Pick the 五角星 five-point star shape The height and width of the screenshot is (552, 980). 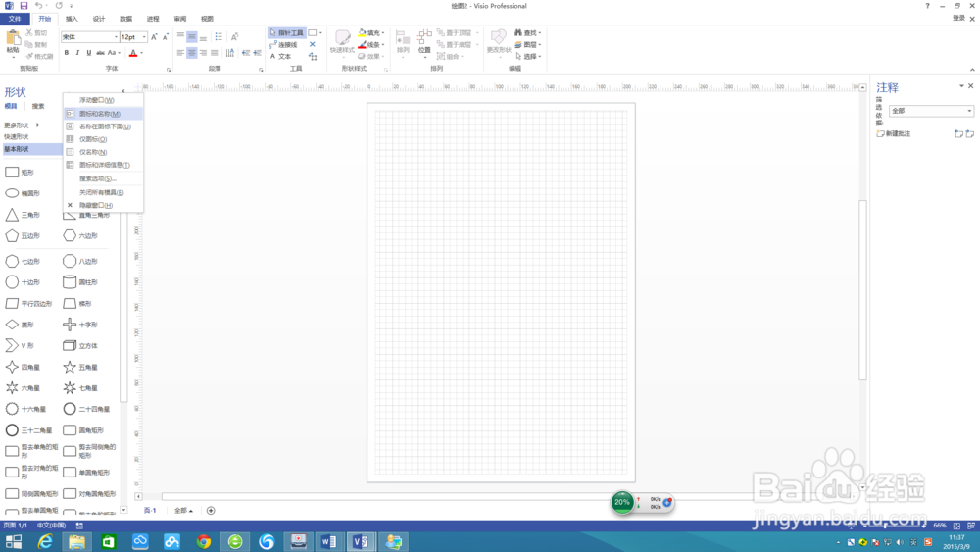click(80, 367)
